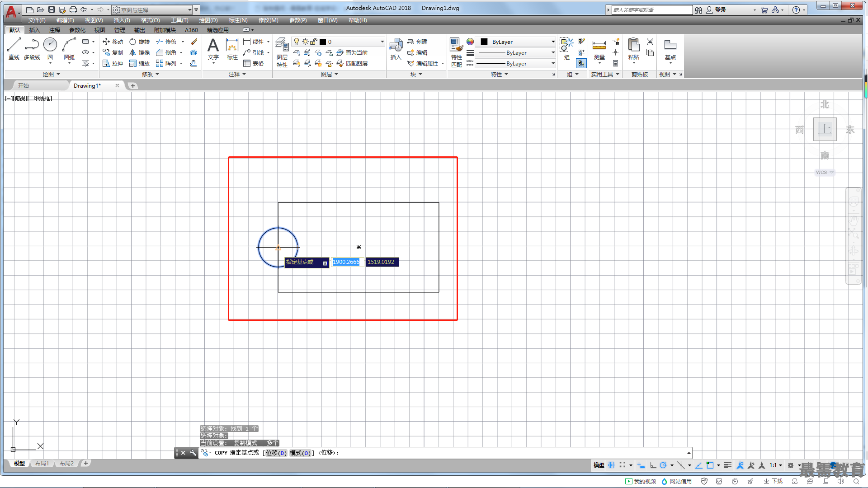Expand the 绘图 (Draw) panel
Viewport: 868px width, 488px height.
tap(51, 74)
